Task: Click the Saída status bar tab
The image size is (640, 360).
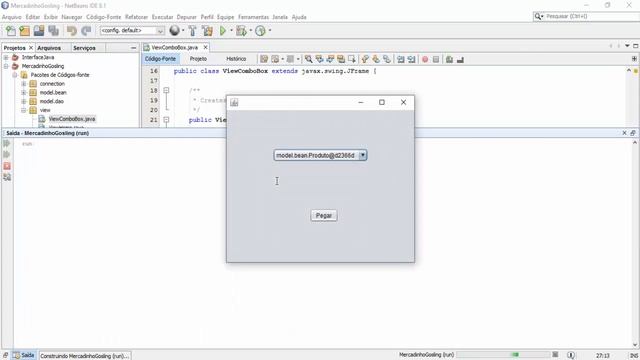Action: coord(24,356)
